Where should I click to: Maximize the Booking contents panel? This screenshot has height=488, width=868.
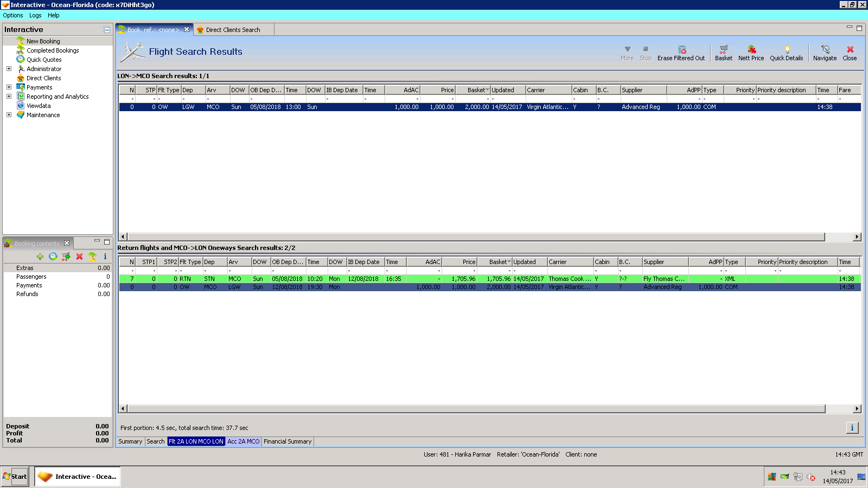(x=107, y=241)
